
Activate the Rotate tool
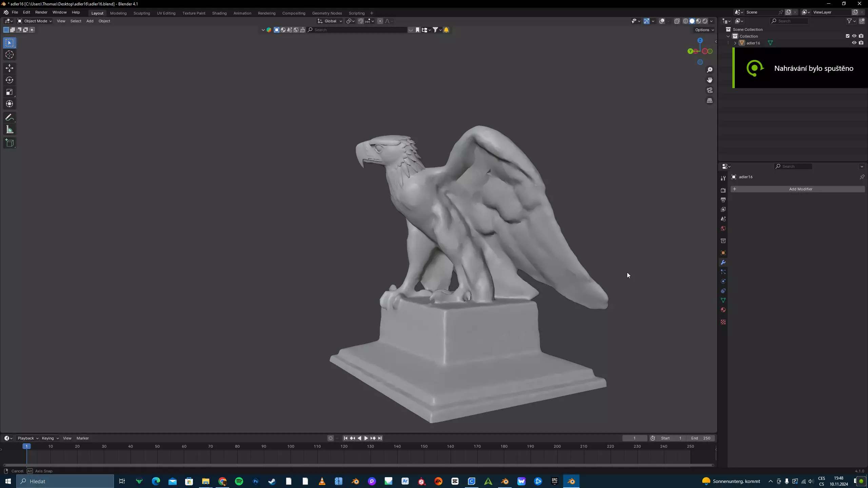click(9, 80)
